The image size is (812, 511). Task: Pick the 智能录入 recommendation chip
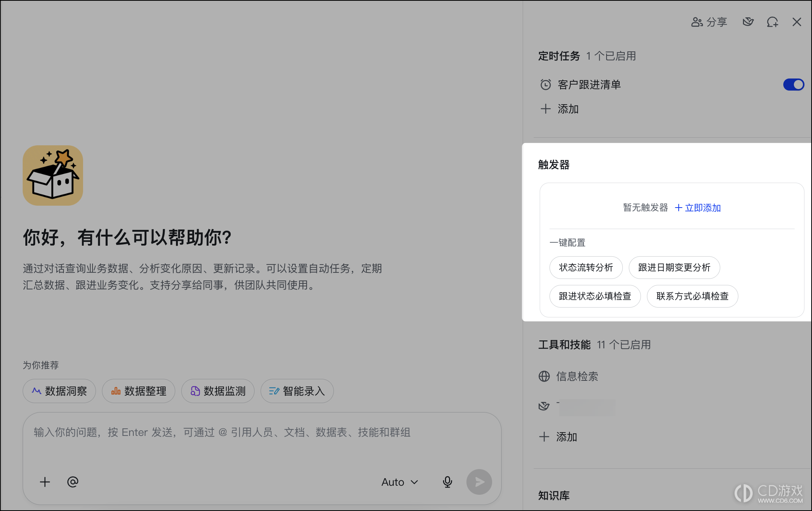coord(297,391)
